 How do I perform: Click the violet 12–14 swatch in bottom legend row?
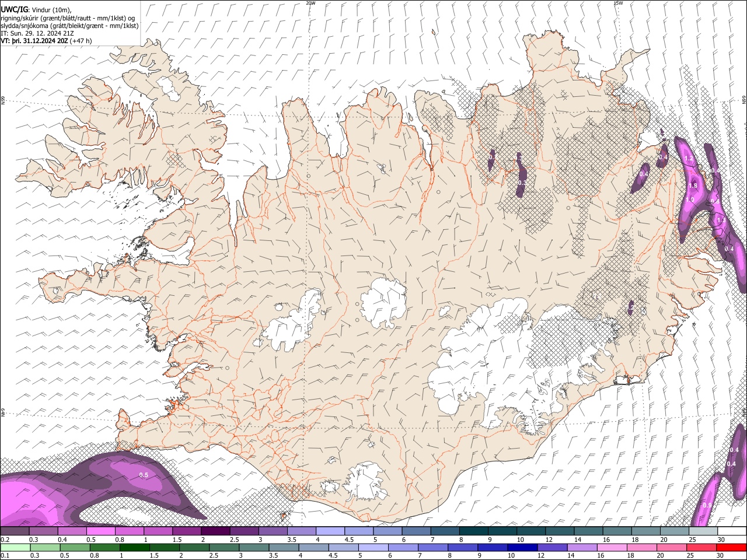click(x=551, y=547)
